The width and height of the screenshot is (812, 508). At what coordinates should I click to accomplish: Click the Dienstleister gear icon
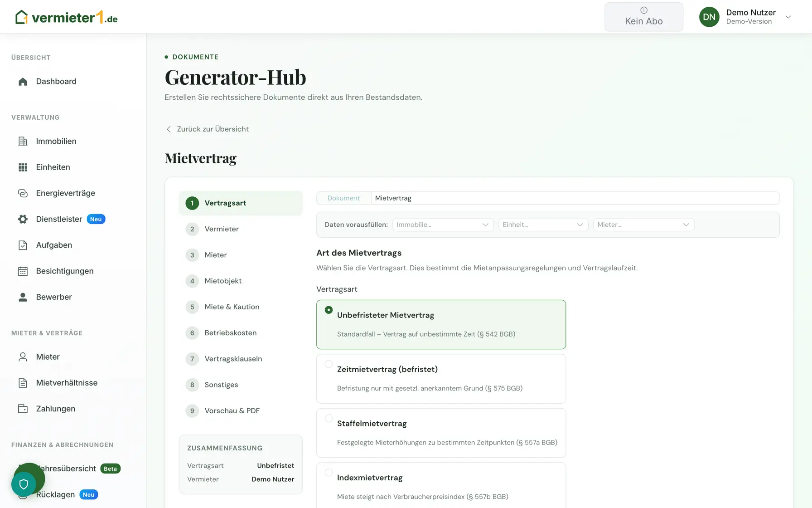[x=23, y=219]
